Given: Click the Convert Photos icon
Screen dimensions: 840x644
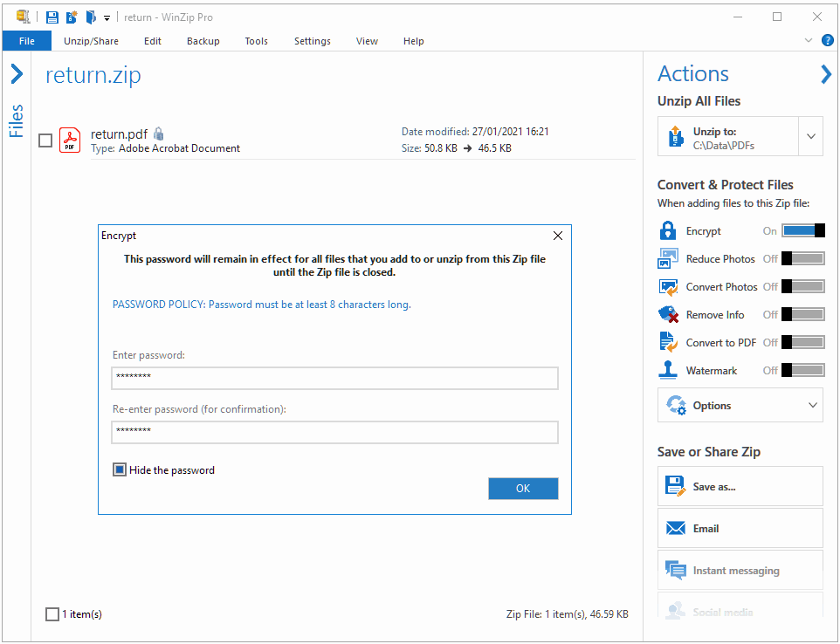Looking at the screenshot, I should (x=668, y=286).
